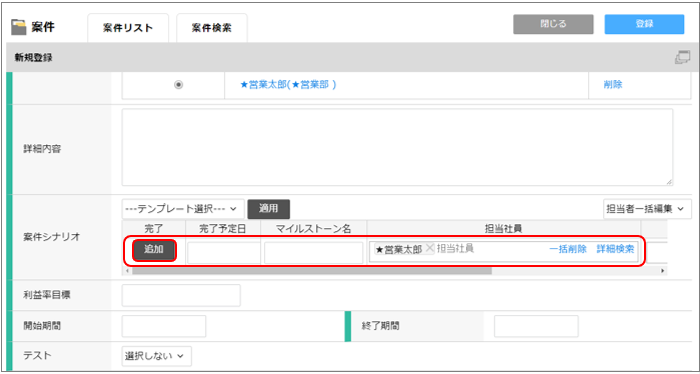Click the 完了 column header
Image resolution: width=700 pixels, height=374 pixels.
tap(154, 229)
